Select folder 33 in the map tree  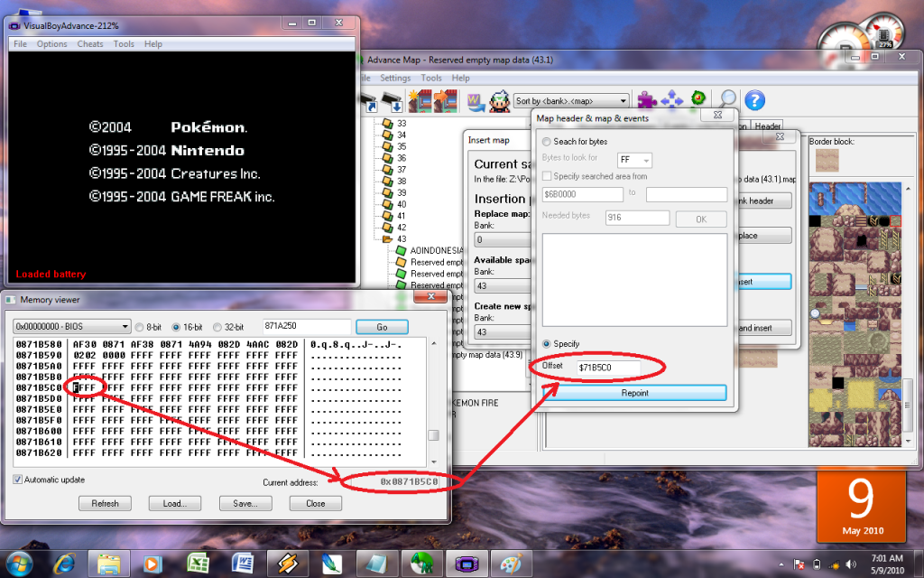pos(395,123)
